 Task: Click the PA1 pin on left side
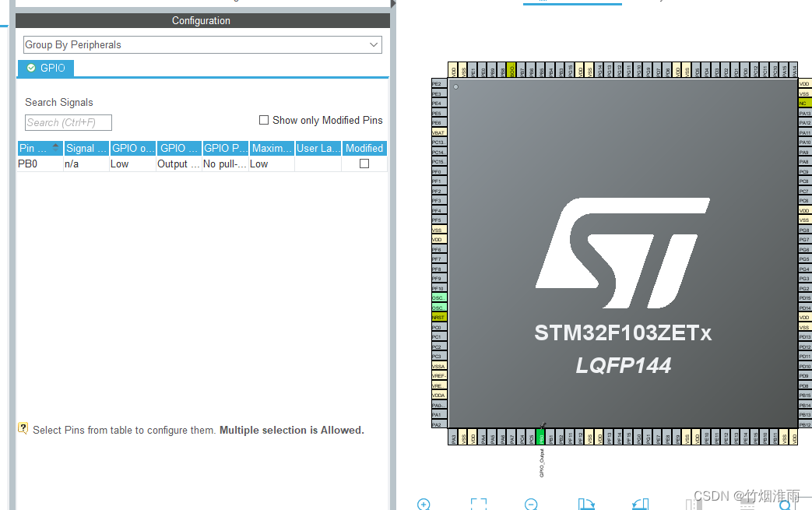pyautogui.click(x=438, y=415)
